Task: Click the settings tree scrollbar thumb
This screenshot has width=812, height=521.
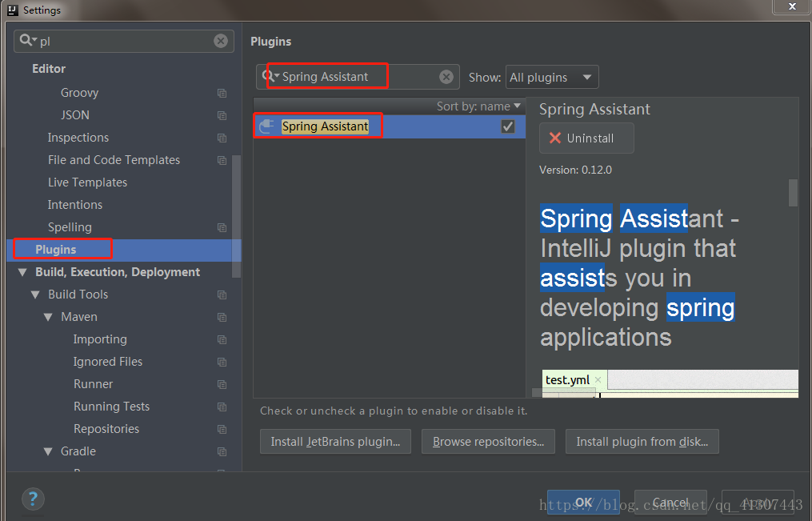Action: (236, 216)
